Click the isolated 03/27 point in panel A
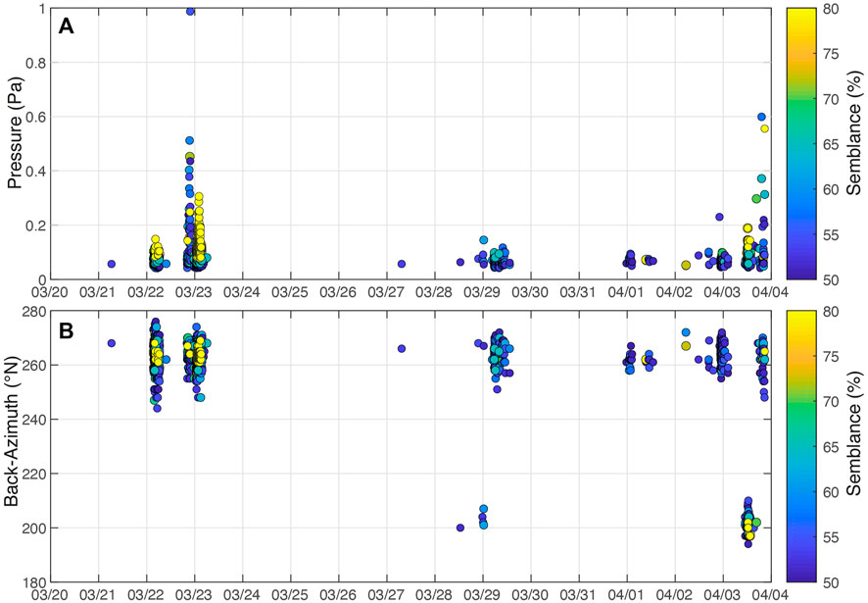Viewport: 868px width, 603px height. click(x=402, y=264)
